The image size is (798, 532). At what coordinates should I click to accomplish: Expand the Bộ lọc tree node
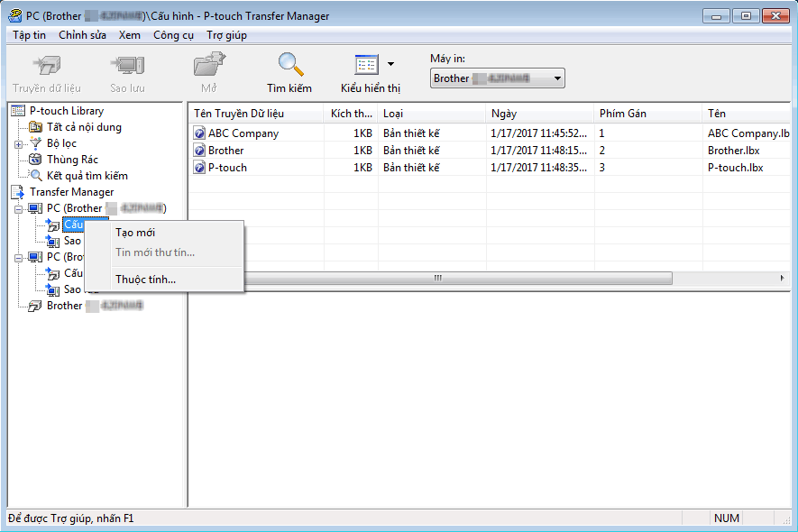coord(19,144)
